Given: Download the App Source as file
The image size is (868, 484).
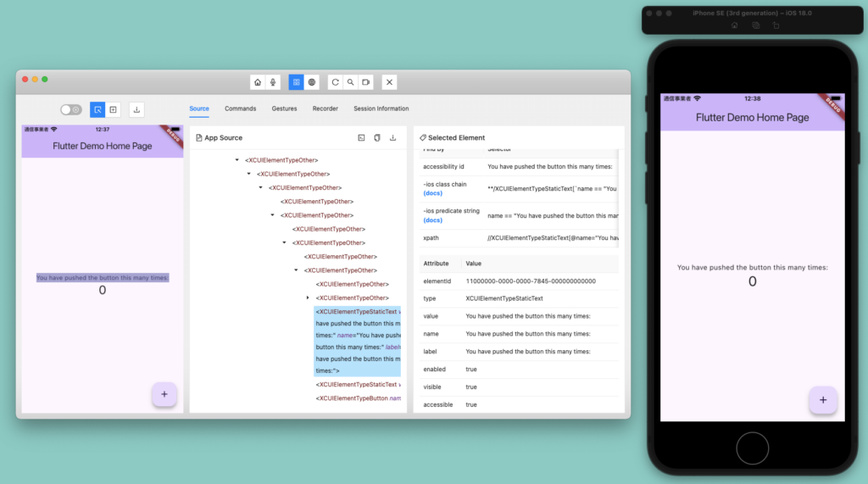Looking at the screenshot, I should pyautogui.click(x=392, y=137).
